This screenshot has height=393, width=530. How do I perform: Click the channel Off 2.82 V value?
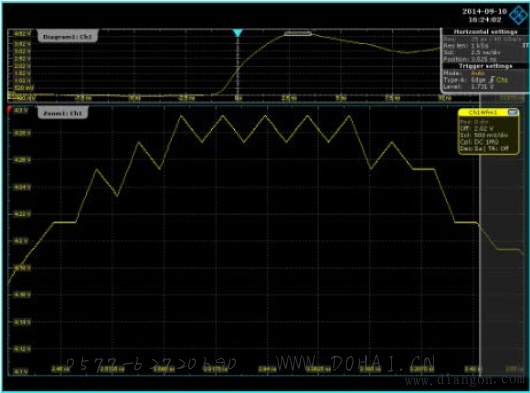[x=483, y=129]
